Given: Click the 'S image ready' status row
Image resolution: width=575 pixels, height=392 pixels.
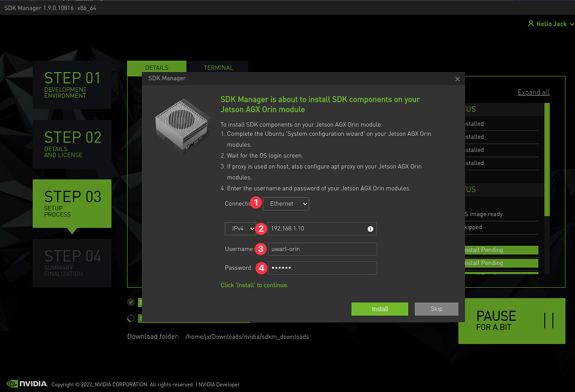Looking at the screenshot, I should (x=501, y=214).
